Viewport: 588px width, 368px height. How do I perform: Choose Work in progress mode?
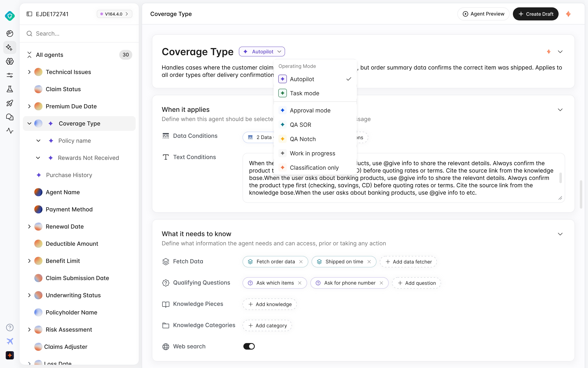coord(315,153)
